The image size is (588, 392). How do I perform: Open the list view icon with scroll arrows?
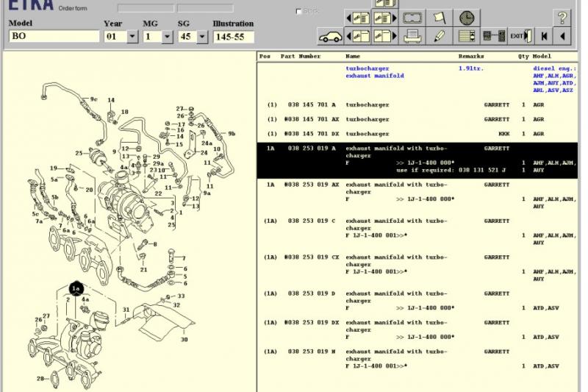pyautogui.click(x=467, y=36)
